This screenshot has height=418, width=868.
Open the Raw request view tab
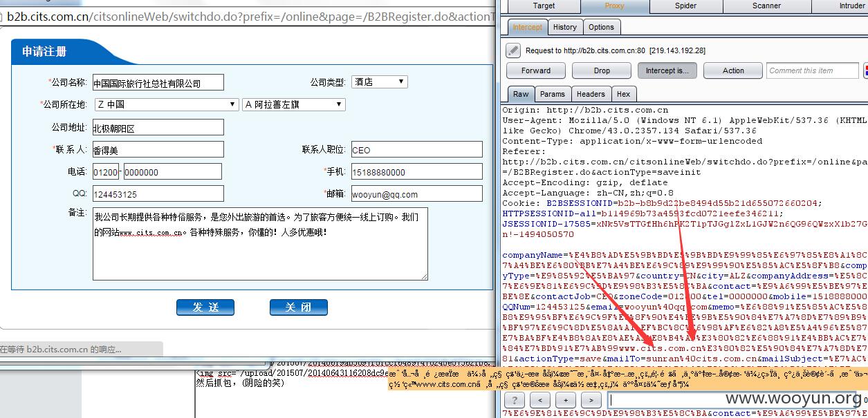point(521,94)
